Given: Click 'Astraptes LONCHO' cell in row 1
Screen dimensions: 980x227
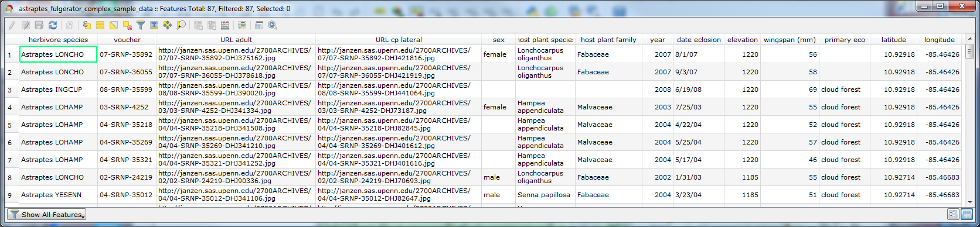Looking at the screenshot, I should (x=58, y=54).
